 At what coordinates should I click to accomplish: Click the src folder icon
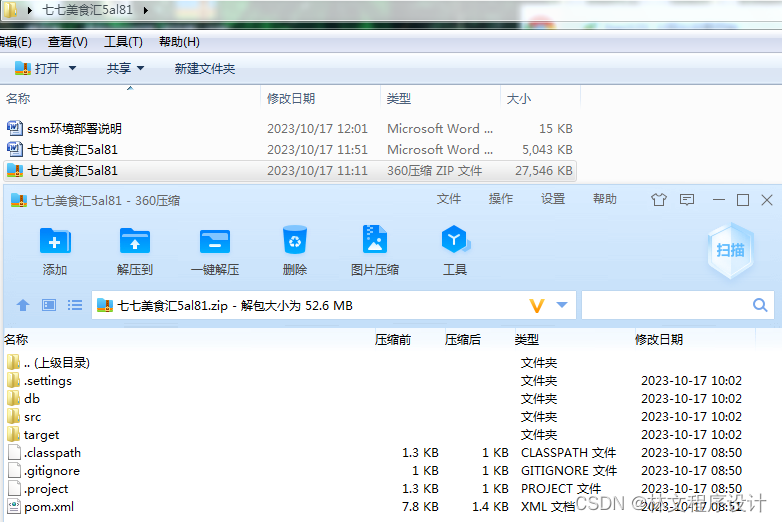coord(14,417)
